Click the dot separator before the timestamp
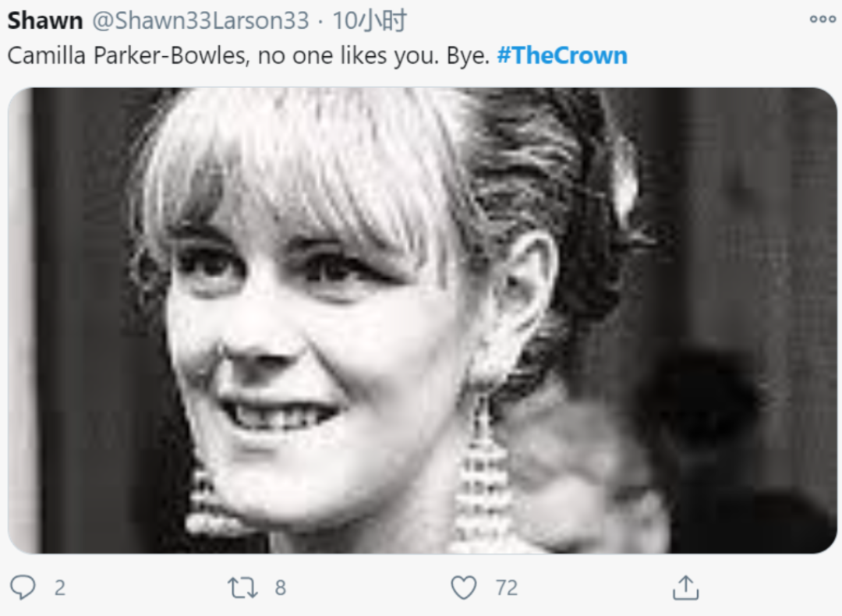 320,22
